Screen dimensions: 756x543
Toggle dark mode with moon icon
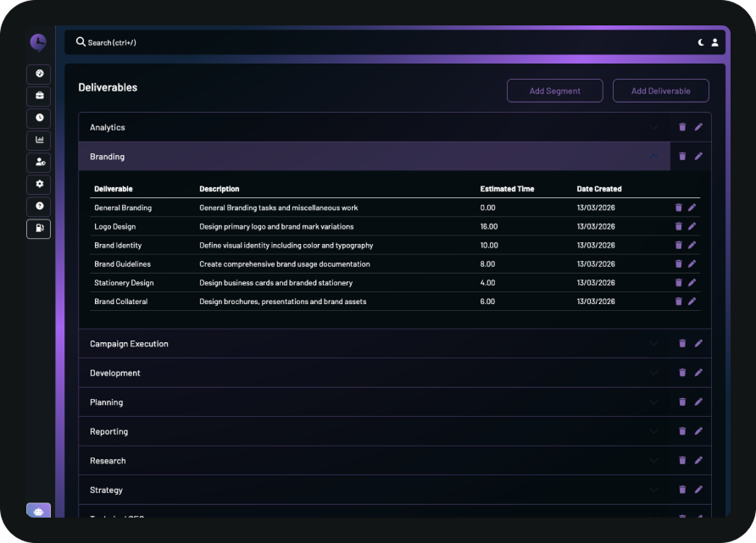click(x=701, y=42)
